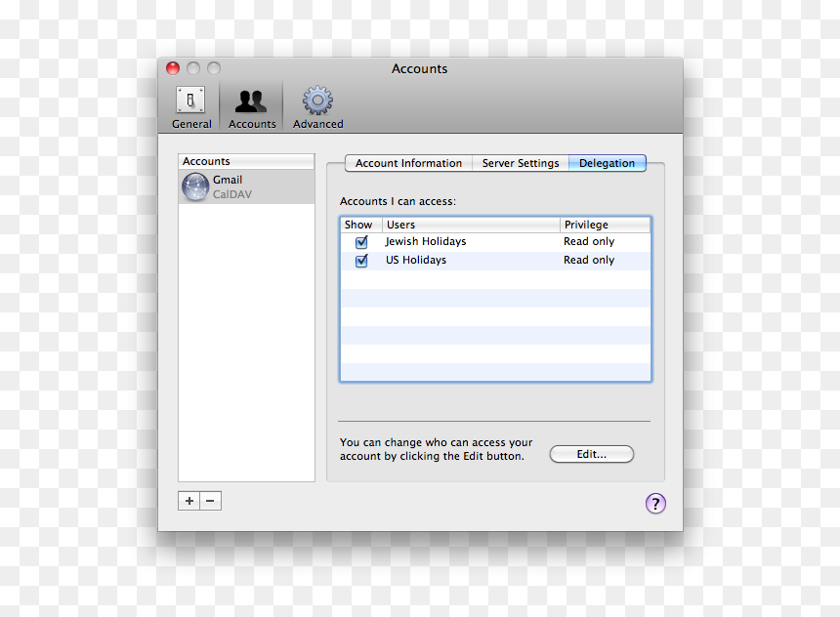840x617 pixels.
Task: Select the Gmail CalDAV account
Action: [x=246, y=186]
